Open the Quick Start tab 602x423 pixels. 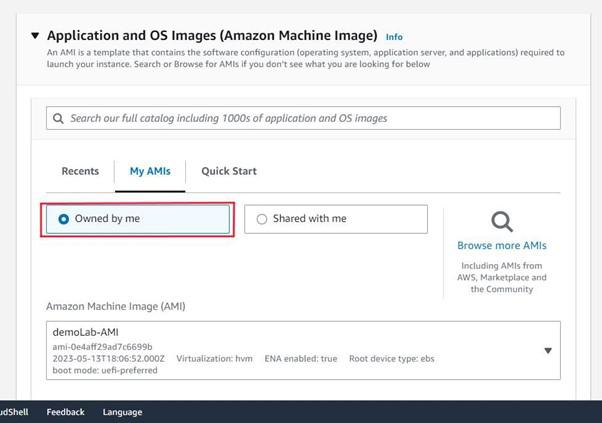coord(229,171)
